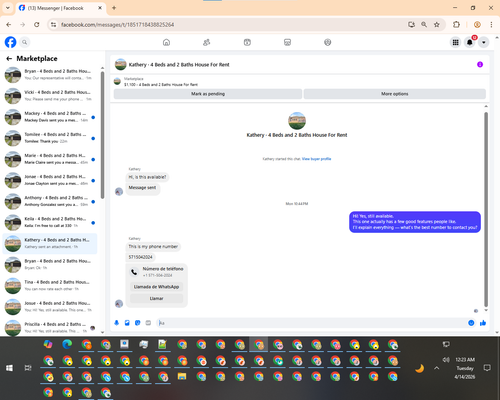This screenshot has height=400, width=500.
Task: Open the Windows Start menu
Action: 9,368
